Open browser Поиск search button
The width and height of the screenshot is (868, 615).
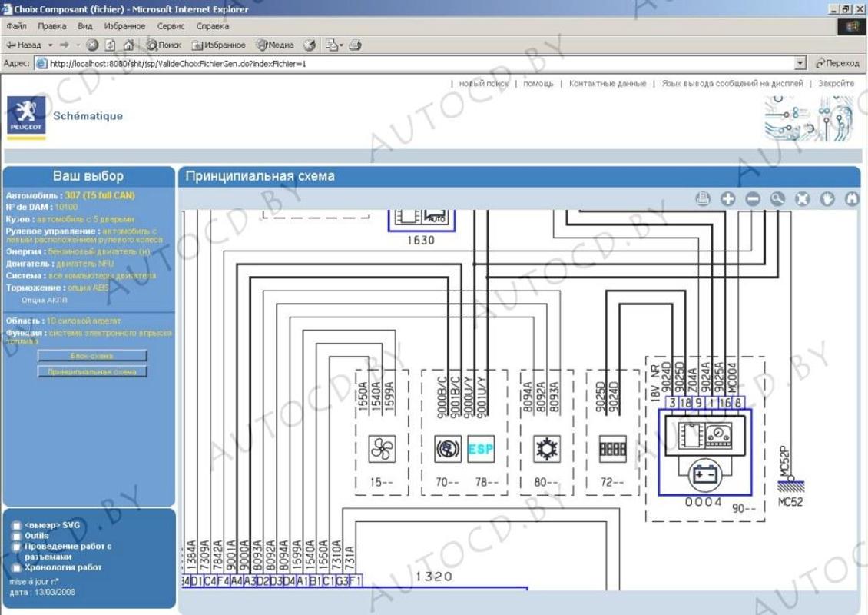(x=164, y=45)
